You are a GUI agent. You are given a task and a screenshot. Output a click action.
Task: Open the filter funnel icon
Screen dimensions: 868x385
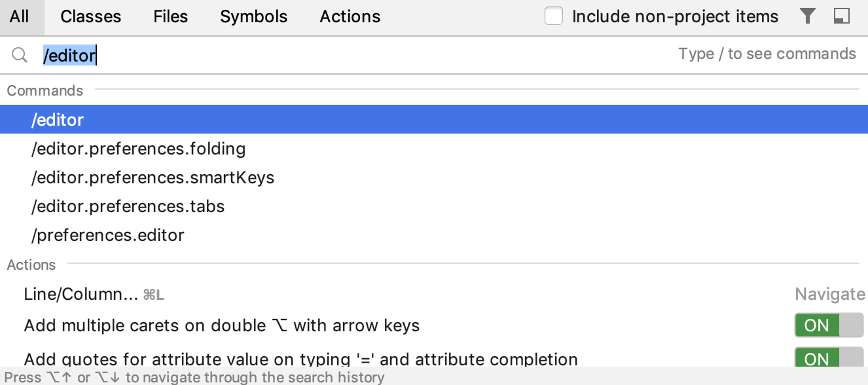(808, 16)
